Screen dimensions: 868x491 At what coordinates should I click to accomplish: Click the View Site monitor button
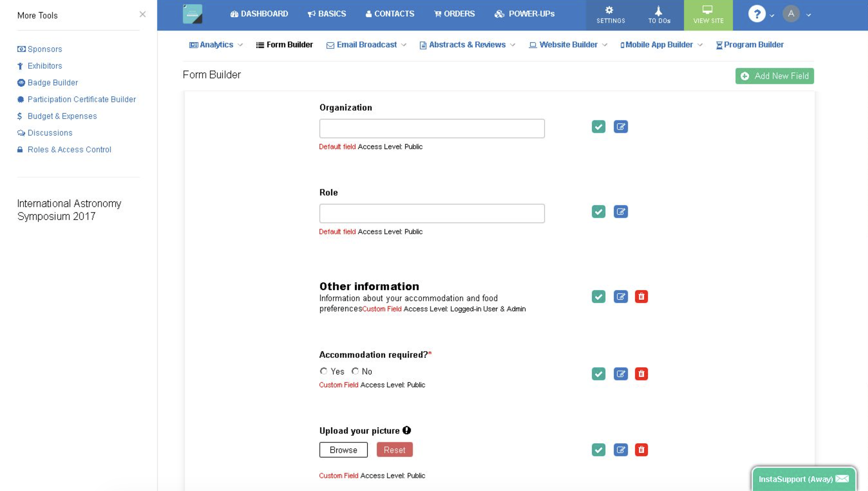pyautogui.click(x=708, y=15)
